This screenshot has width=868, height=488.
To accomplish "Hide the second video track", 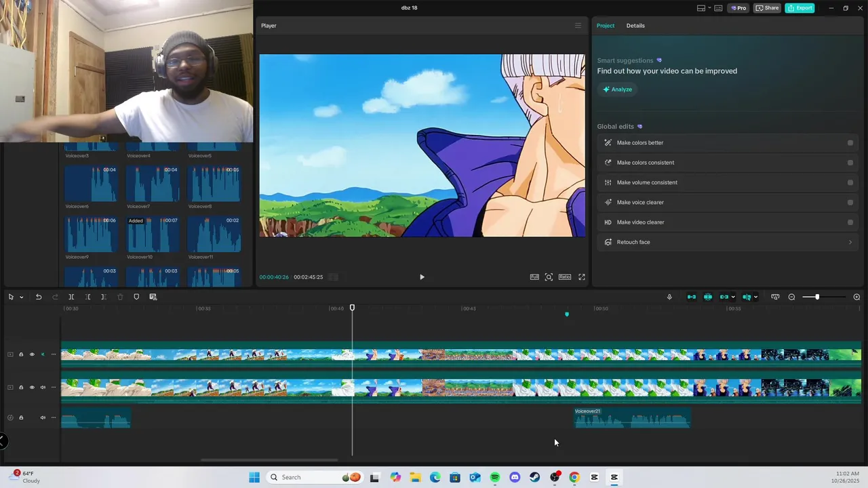I will click(32, 388).
